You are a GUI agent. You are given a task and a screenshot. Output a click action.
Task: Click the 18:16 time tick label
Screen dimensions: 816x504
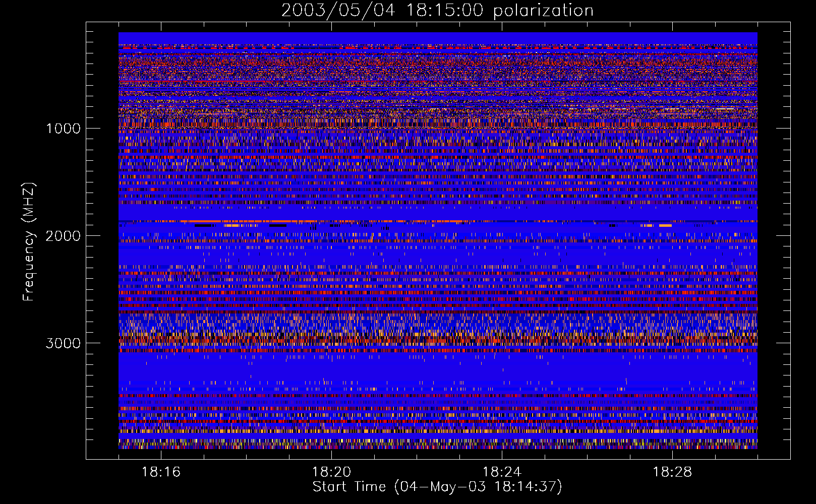click(161, 472)
